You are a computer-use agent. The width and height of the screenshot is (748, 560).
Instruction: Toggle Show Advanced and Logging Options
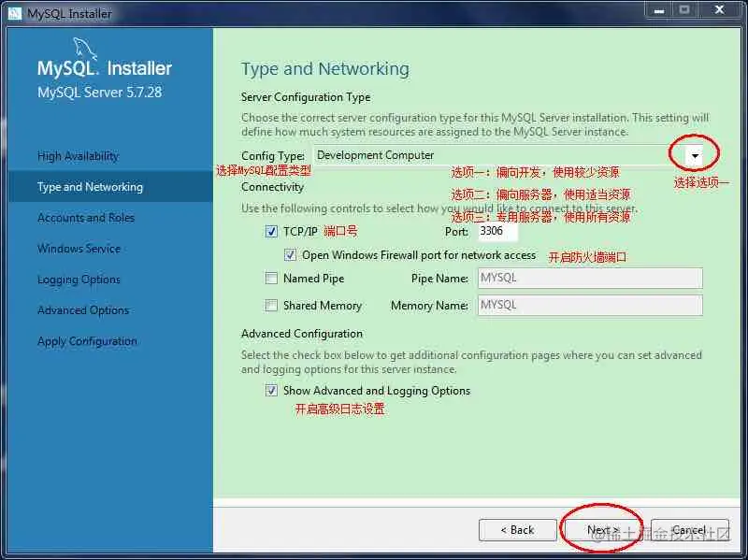click(271, 391)
